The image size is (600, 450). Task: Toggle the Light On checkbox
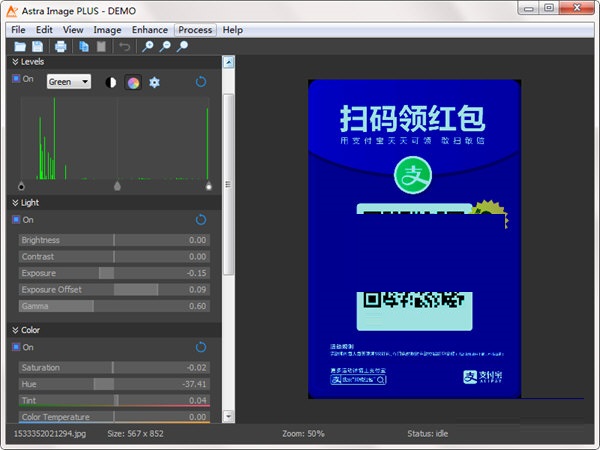(16, 220)
